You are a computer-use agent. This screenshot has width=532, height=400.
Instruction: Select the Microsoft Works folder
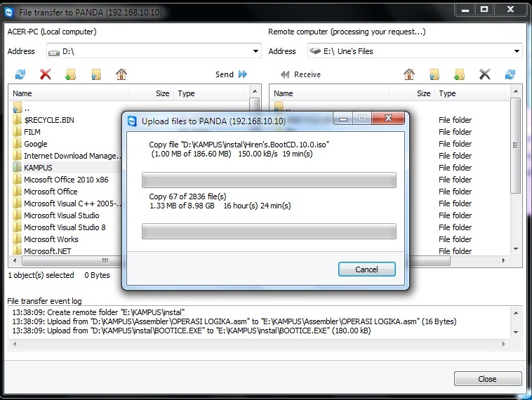pos(51,239)
